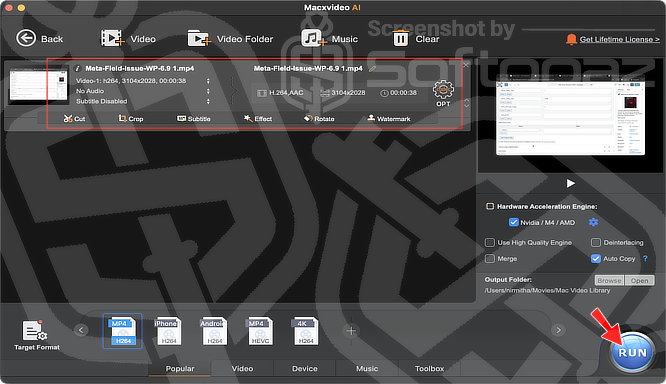666x384 pixels.
Task: Play the preview video
Action: [570, 183]
